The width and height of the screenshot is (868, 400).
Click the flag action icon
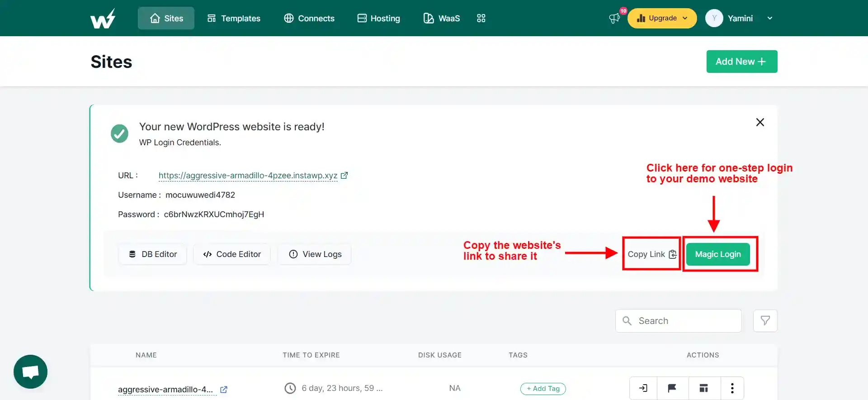pos(672,388)
